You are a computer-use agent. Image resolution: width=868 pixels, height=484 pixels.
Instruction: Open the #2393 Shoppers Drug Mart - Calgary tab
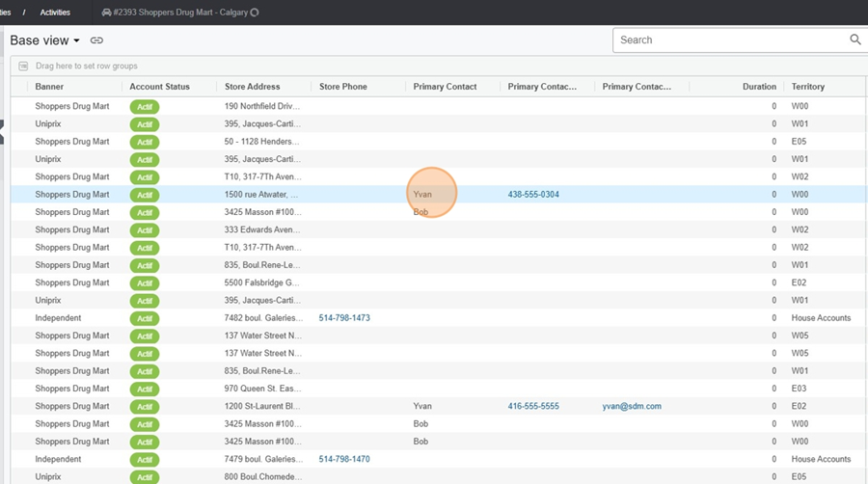click(180, 13)
